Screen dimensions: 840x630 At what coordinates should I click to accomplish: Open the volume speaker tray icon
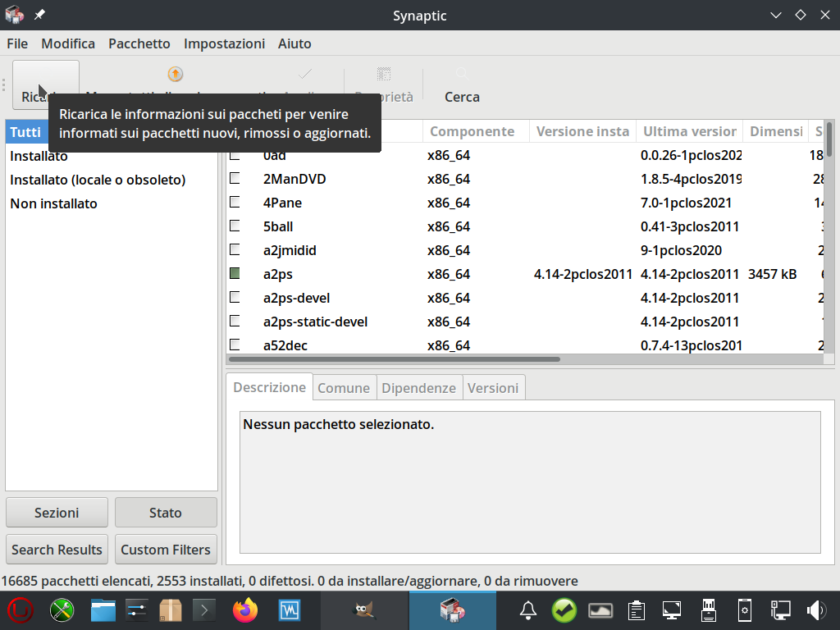[x=816, y=609]
